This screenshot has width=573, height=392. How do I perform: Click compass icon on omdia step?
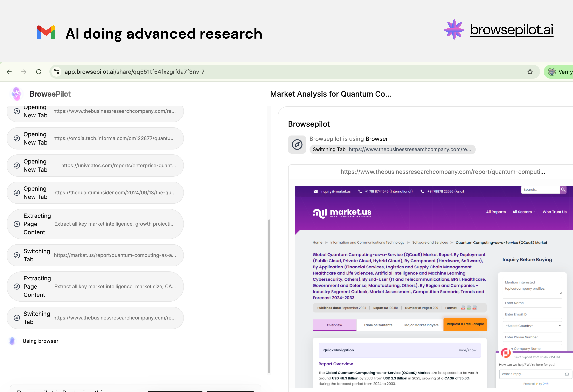17,138
